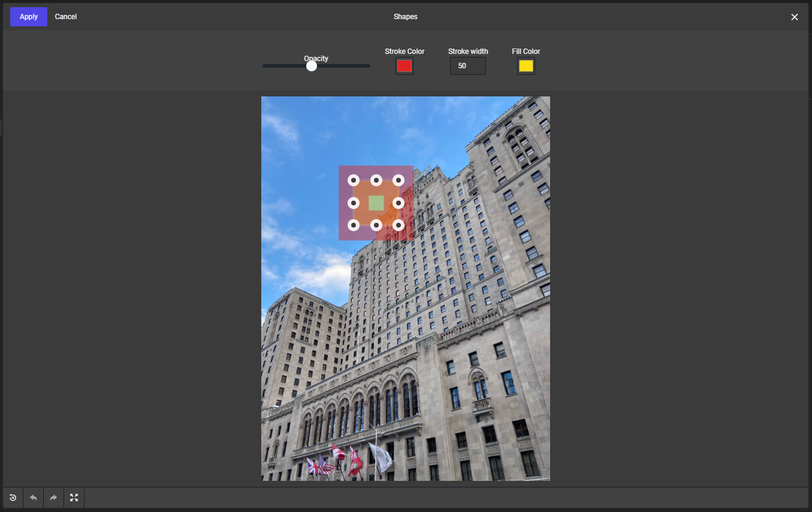Select the shape's top-center resize handle

tap(376, 180)
